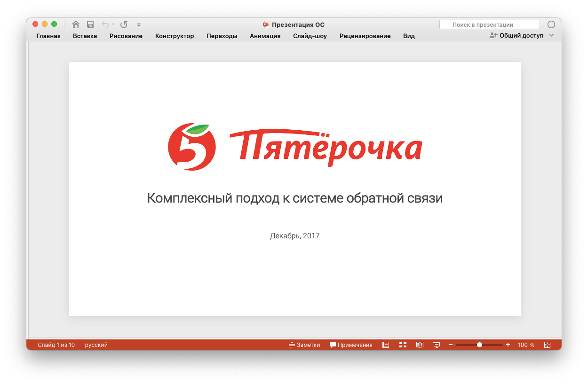Zoom in with the plus button
588x385 pixels.
click(x=508, y=345)
